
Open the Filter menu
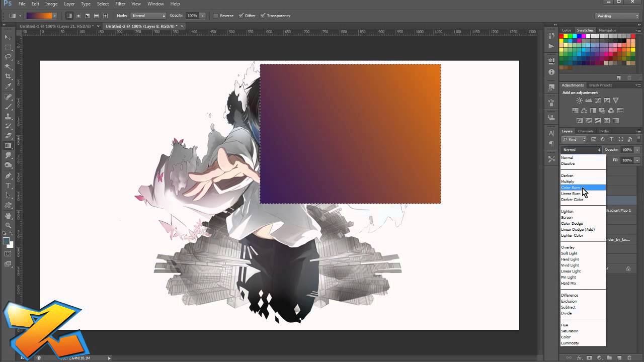tap(120, 4)
